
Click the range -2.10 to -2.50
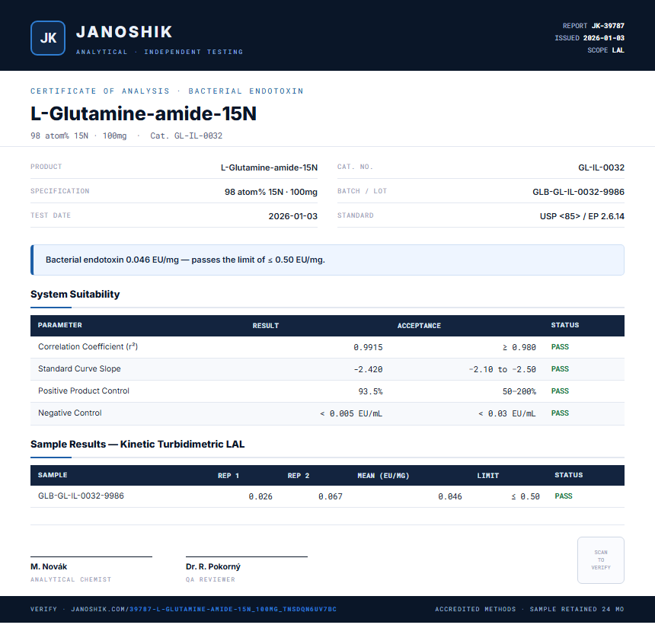click(x=502, y=370)
